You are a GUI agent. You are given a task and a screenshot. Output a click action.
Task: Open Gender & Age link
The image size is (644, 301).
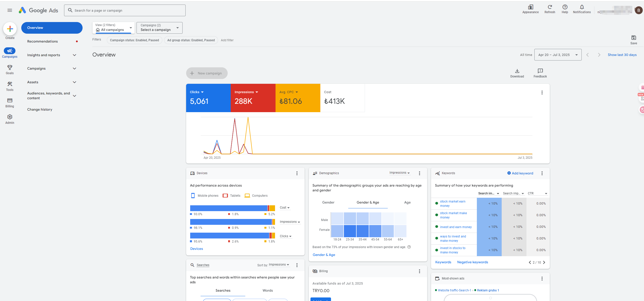coord(324,255)
